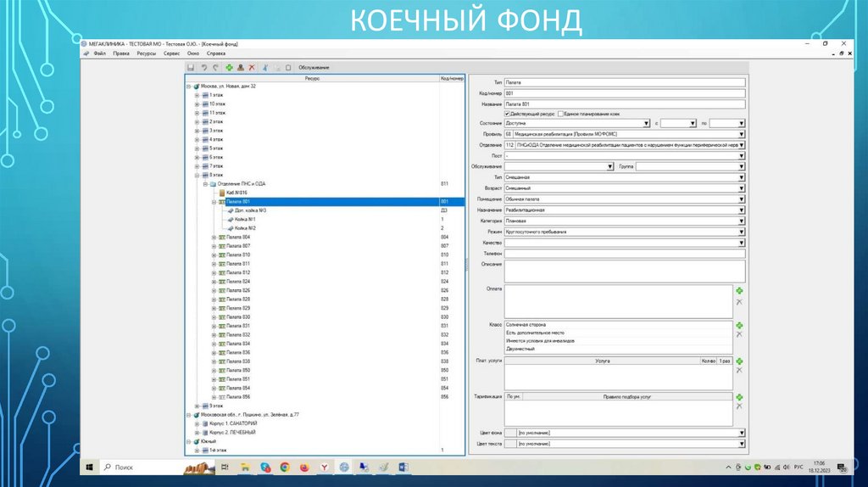
Task: Expand the 9 этаж tree node
Action: [x=197, y=406]
